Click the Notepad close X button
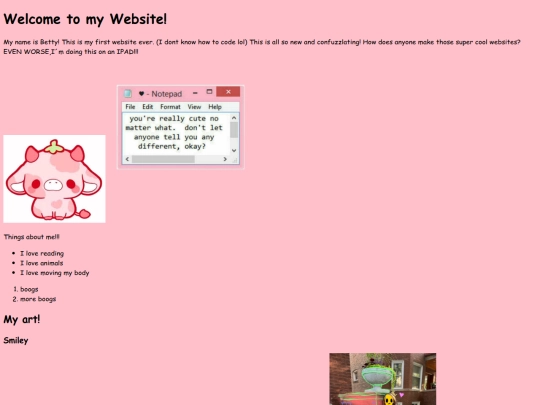The image size is (540, 405). tap(228, 92)
